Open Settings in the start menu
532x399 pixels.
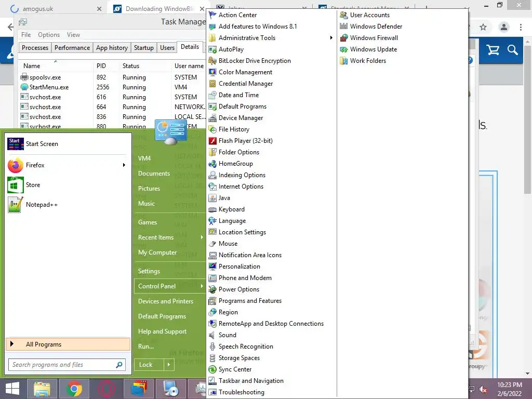pos(149,271)
